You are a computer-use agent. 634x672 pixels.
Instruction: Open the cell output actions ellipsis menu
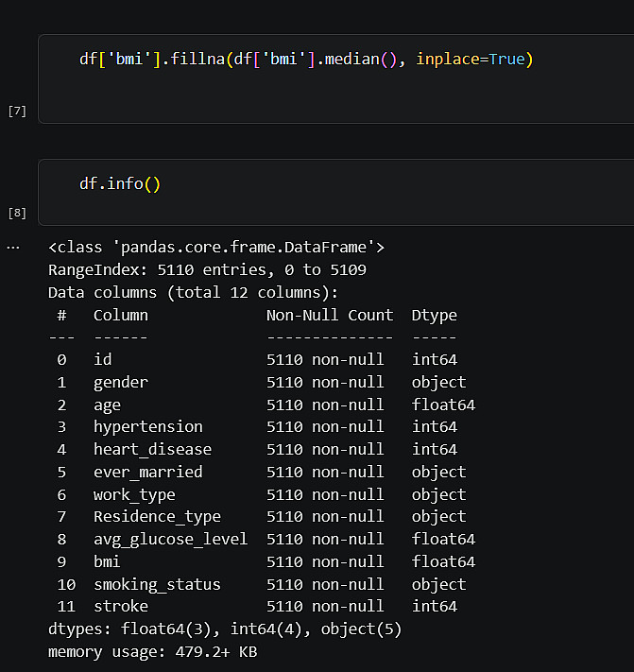(12, 247)
